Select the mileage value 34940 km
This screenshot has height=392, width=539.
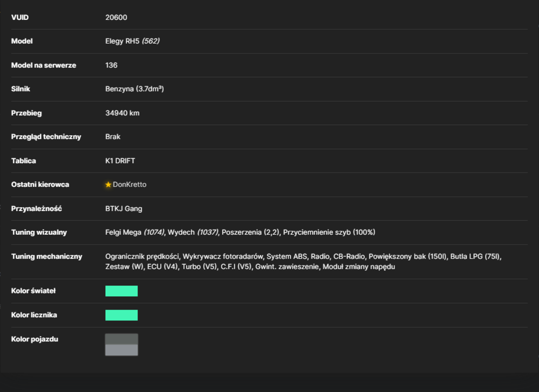coord(122,113)
